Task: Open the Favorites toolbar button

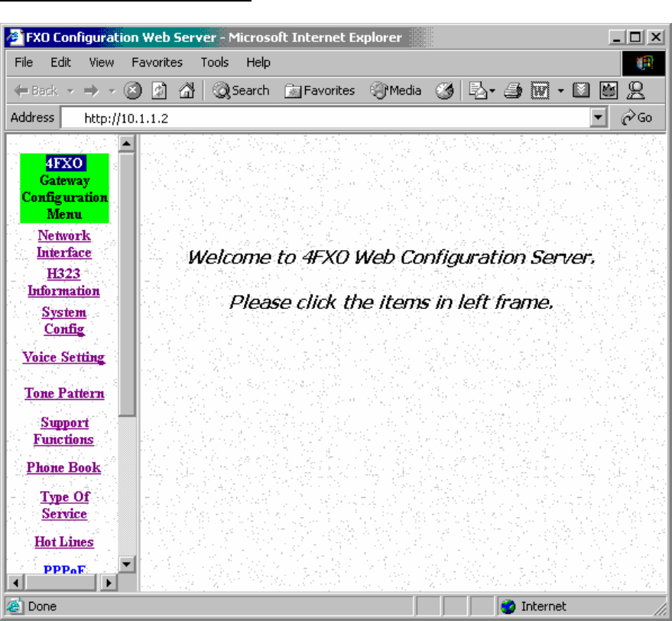Action: (320, 90)
